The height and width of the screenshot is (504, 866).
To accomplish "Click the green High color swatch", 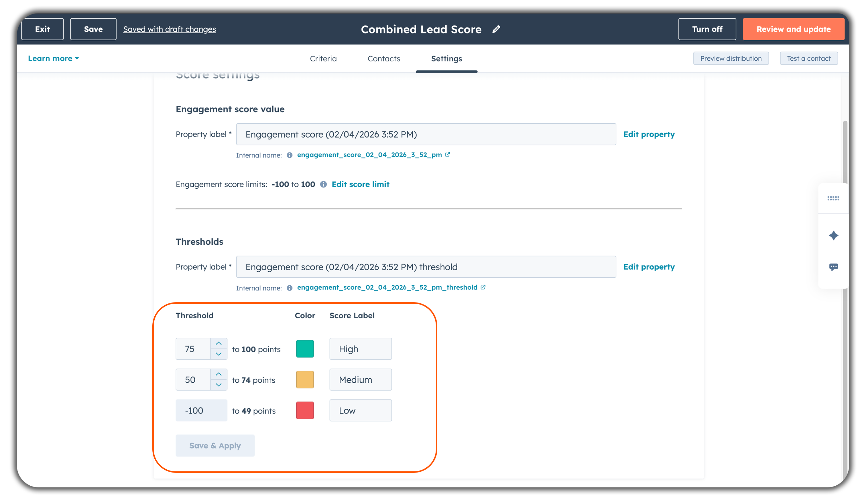I will [x=305, y=349].
